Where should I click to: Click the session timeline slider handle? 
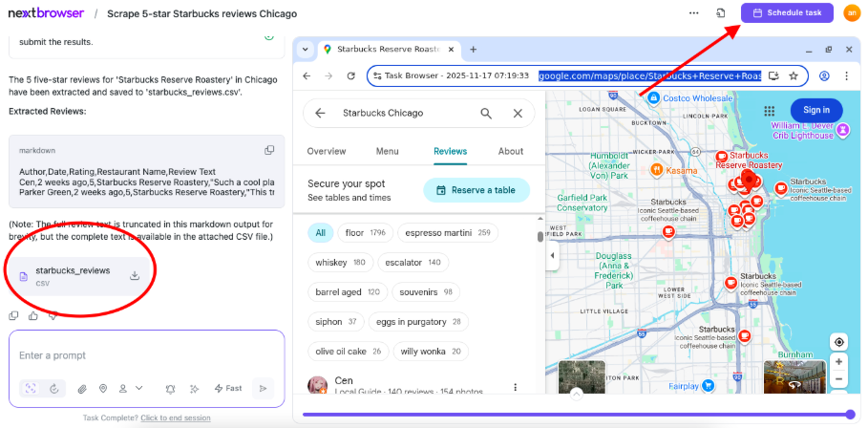851,415
